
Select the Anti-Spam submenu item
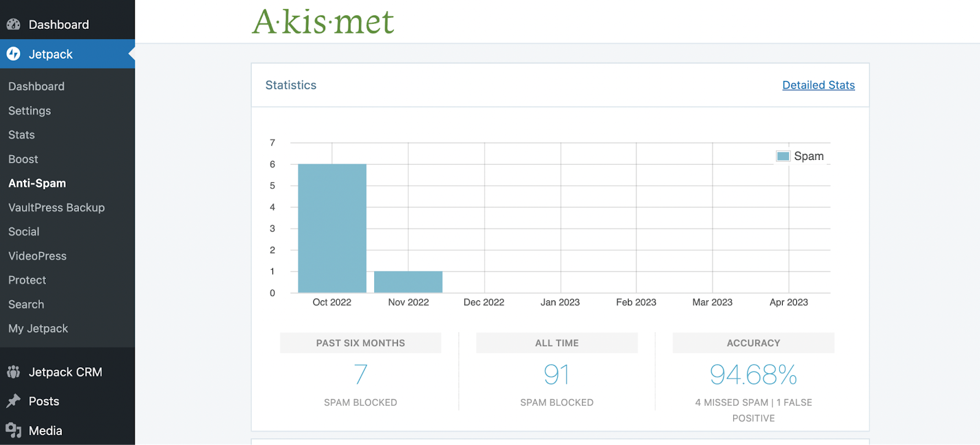point(37,183)
